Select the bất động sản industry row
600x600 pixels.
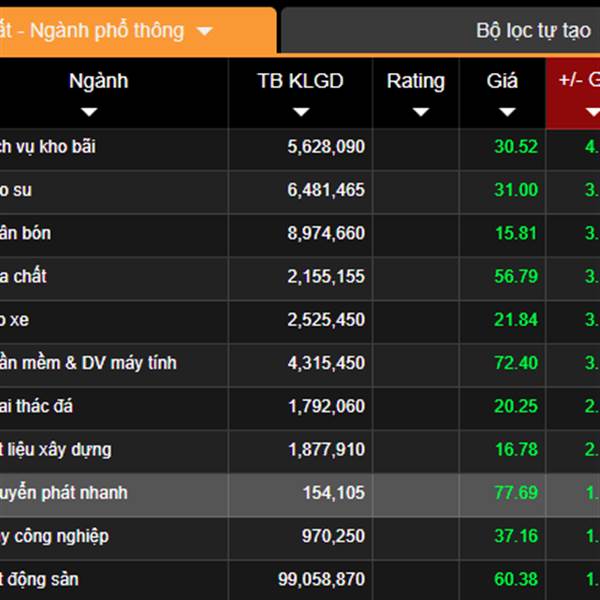pyautogui.click(x=40, y=579)
